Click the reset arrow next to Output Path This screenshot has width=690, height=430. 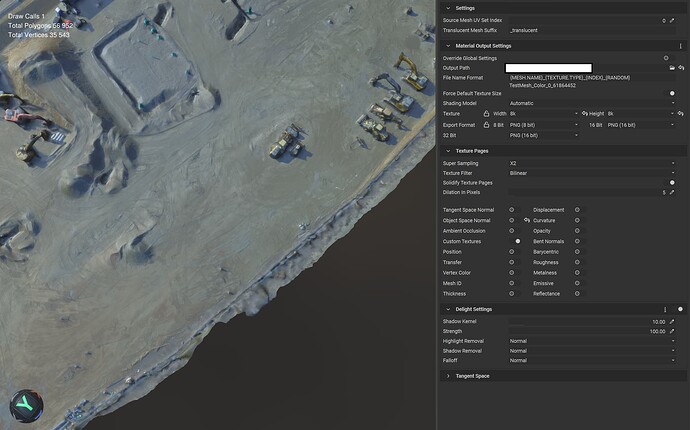click(680, 68)
